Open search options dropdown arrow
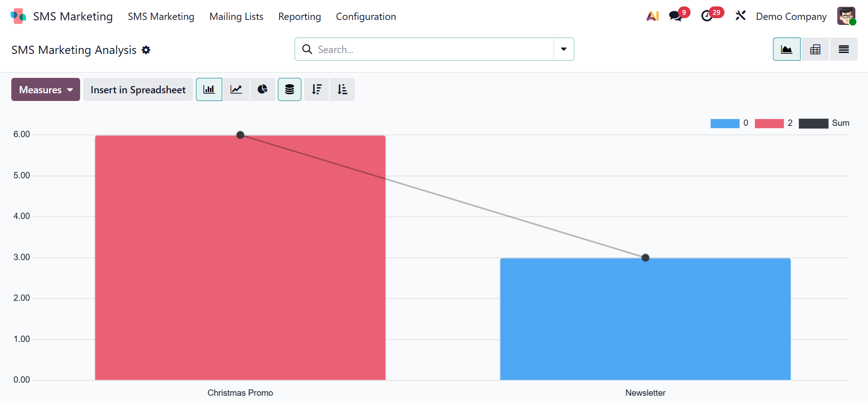The height and width of the screenshot is (403, 868). coord(563,49)
